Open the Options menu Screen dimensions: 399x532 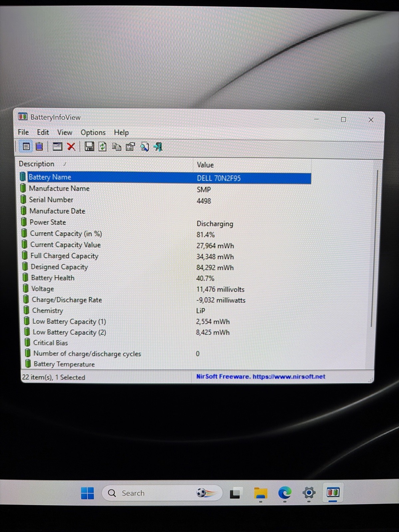(93, 132)
